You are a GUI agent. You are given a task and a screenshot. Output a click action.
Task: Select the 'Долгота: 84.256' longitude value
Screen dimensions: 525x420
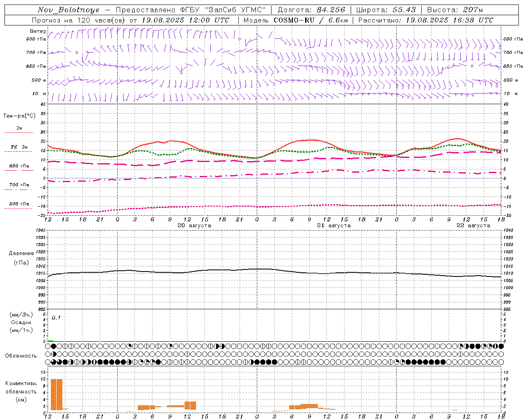pyautogui.click(x=311, y=10)
